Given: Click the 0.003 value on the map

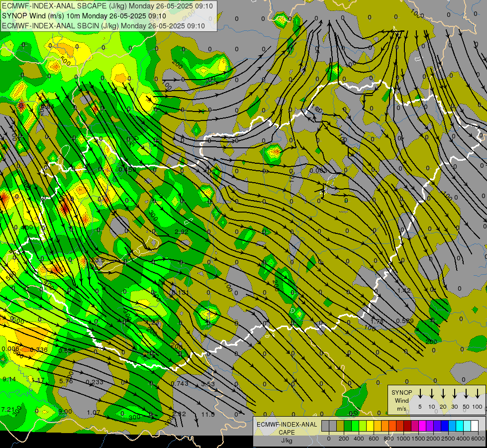Looking at the screenshot, I should [318, 170].
